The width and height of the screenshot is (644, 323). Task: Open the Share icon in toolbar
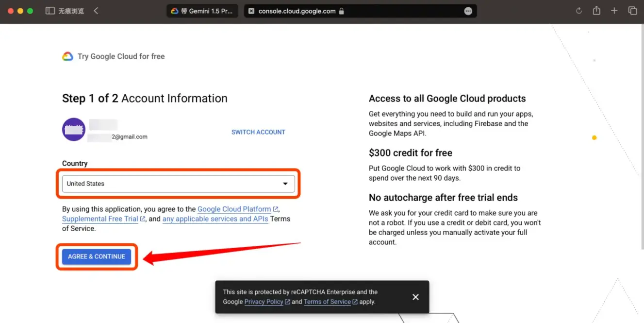(596, 11)
